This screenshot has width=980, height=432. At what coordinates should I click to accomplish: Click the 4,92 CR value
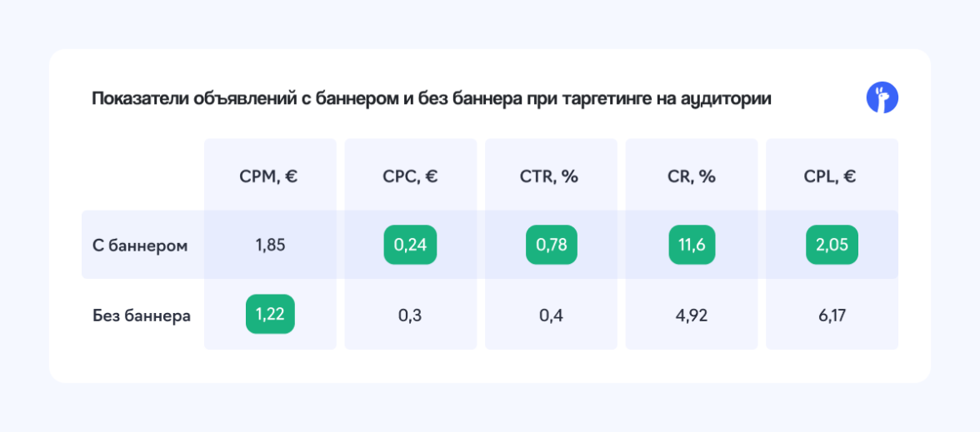click(x=692, y=316)
